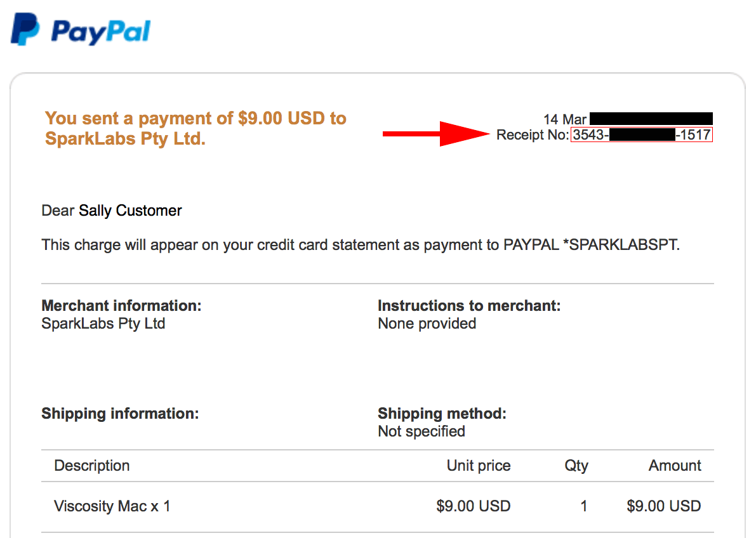The width and height of the screenshot is (756, 538).
Task: Click the "Shipping information:" heading
Action: 120,414
